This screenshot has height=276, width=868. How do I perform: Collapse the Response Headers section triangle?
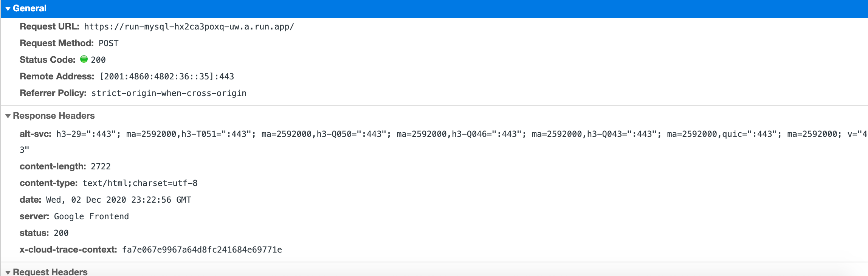click(x=8, y=116)
